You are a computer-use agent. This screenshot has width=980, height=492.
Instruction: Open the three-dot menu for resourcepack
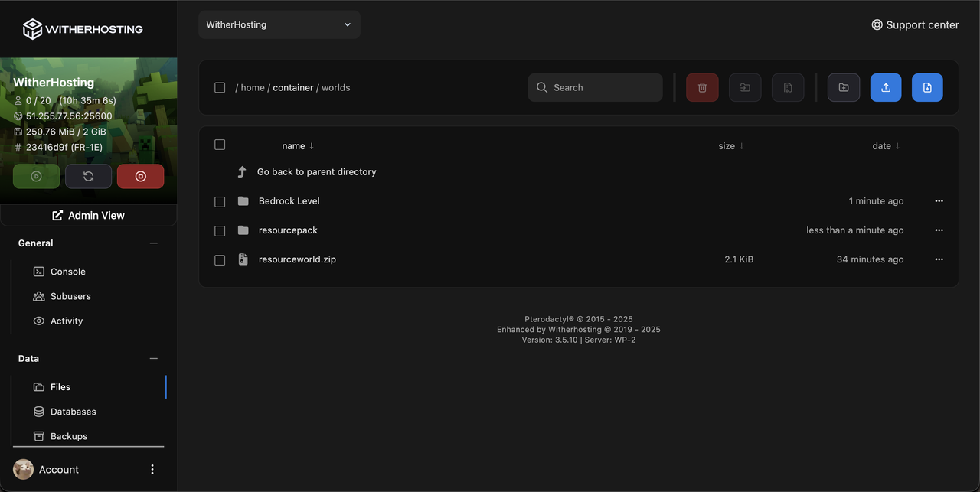point(939,230)
